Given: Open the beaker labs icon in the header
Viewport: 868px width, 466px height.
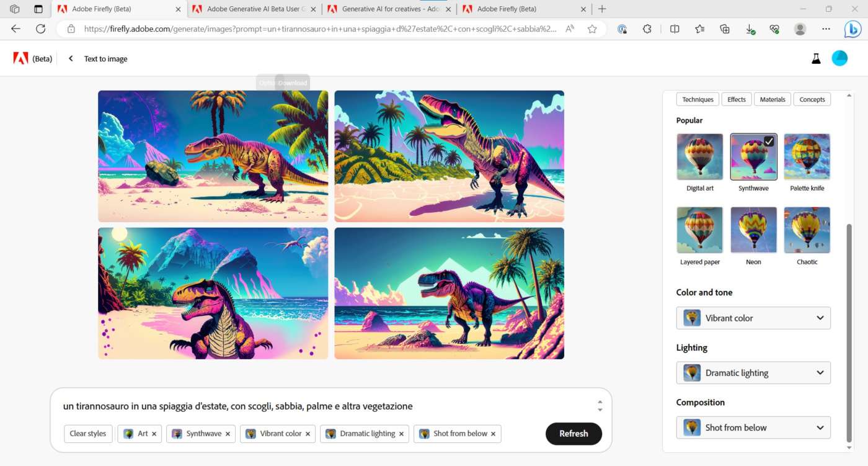Looking at the screenshot, I should click(816, 58).
